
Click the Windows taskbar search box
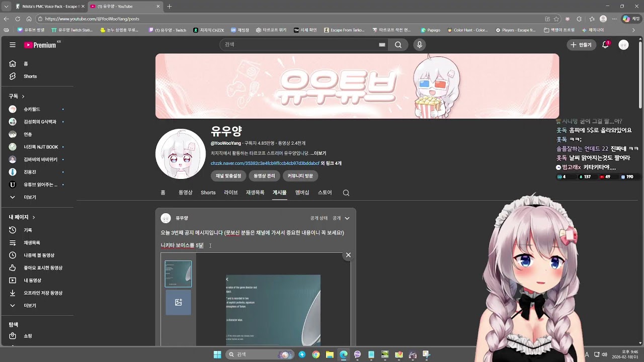coord(259,354)
